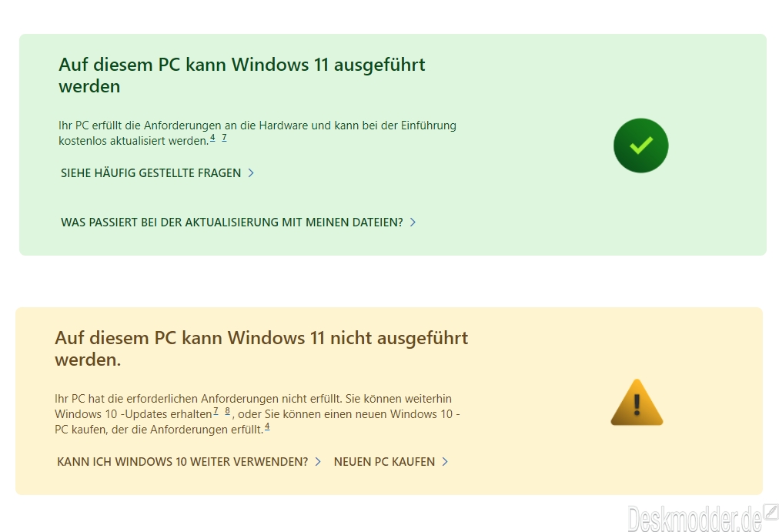Open footnote 7 in the green panel
The height and width of the screenshot is (532, 779).
pos(224,138)
